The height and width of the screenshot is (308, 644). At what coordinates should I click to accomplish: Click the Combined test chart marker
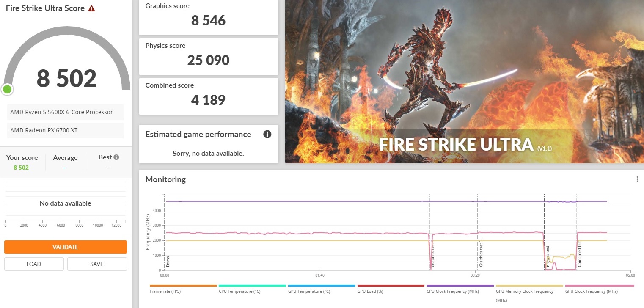[580, 254]
